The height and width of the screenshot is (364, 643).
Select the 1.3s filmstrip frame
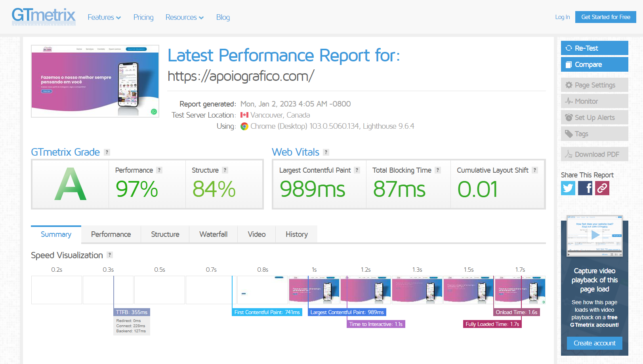(x=417, y=290)
